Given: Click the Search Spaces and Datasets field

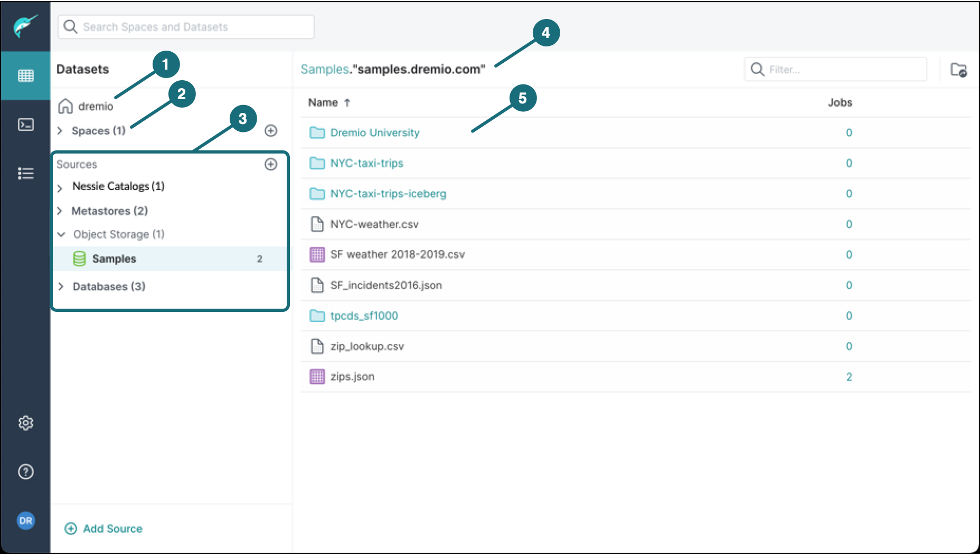Looking at the screenshot, I should pos(185,26).
